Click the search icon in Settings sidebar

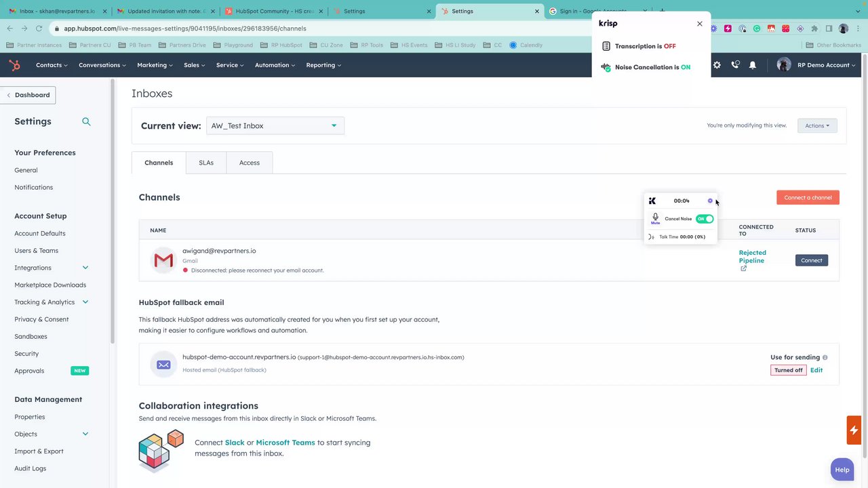[86, 121]
